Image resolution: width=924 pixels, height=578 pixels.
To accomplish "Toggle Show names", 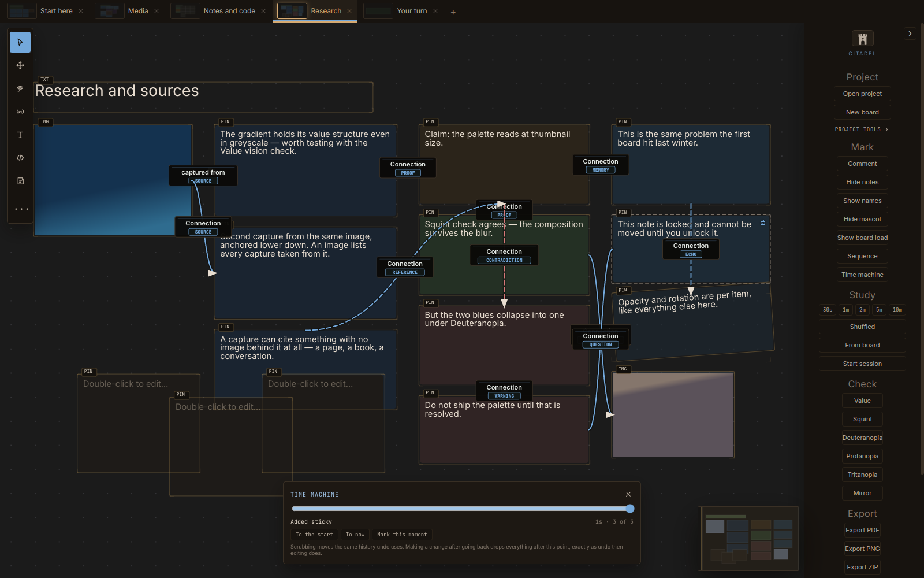I will click(862, 201).
